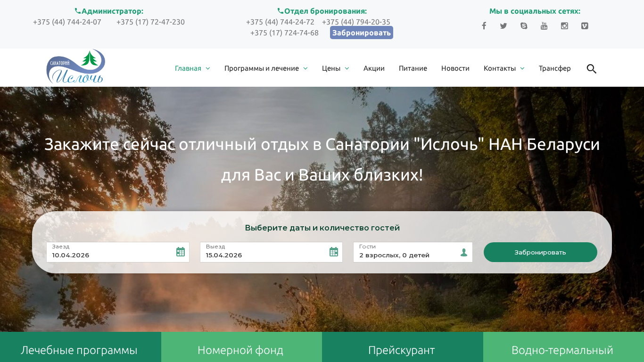The height and width of the screenshot is (362, 644).
Task: Open site search with the magnifier icon
Action: coord(592,69)
